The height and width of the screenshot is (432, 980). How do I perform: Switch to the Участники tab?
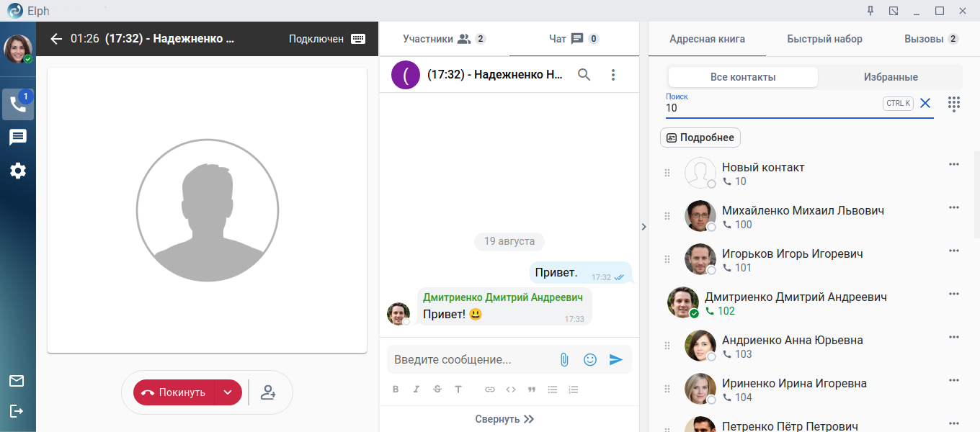pyautogui.click(x=444, y=39)
